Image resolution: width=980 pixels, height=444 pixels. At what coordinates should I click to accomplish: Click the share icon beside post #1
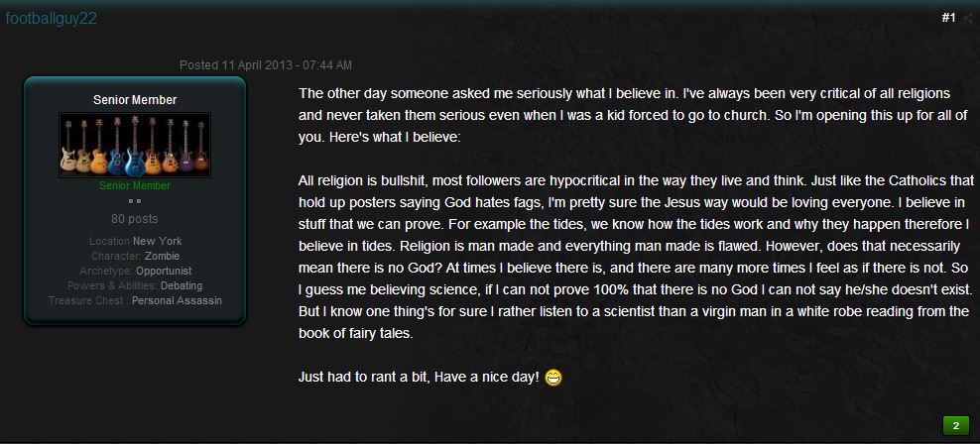[967, 18]
